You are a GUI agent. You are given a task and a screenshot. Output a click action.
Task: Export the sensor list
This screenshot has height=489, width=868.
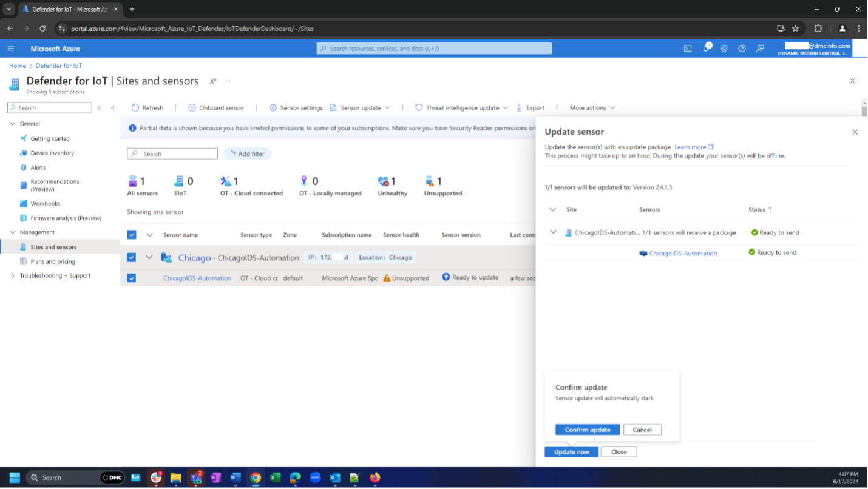pos(530,107)
